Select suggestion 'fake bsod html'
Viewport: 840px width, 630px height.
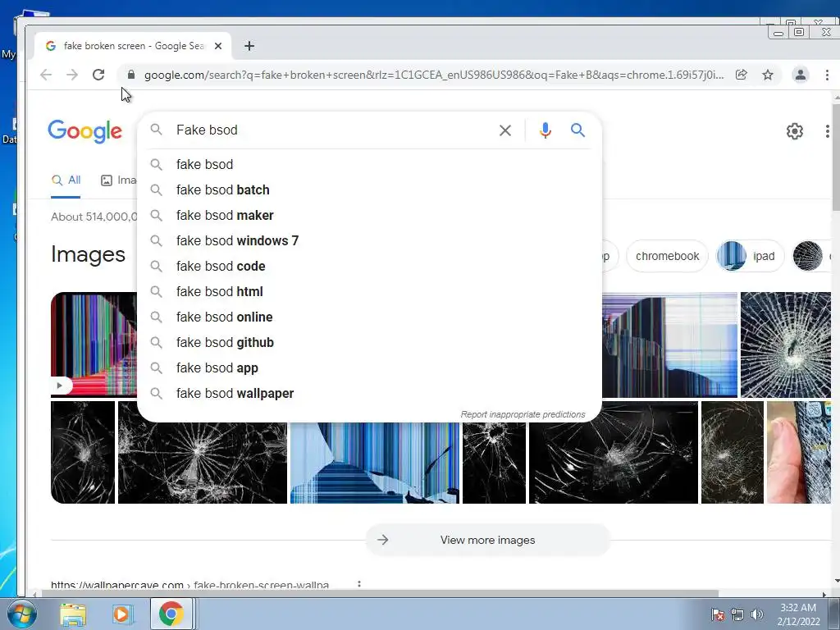tap(370, 292)
